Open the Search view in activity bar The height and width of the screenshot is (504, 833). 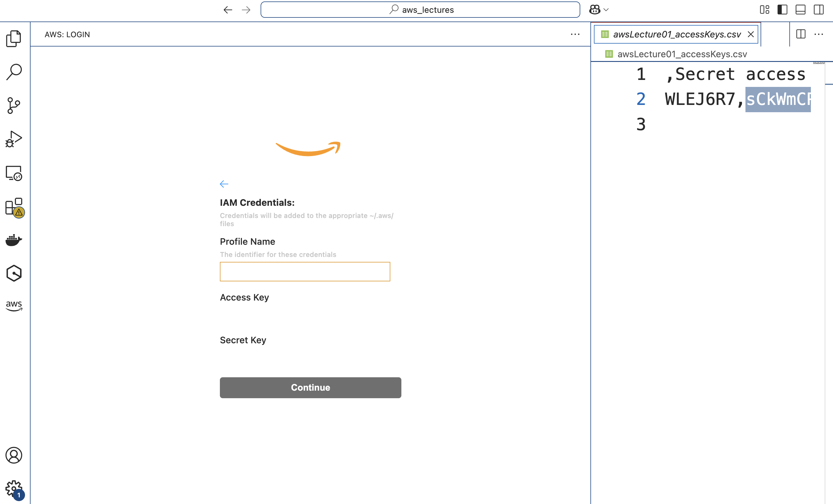coord(14,72)
